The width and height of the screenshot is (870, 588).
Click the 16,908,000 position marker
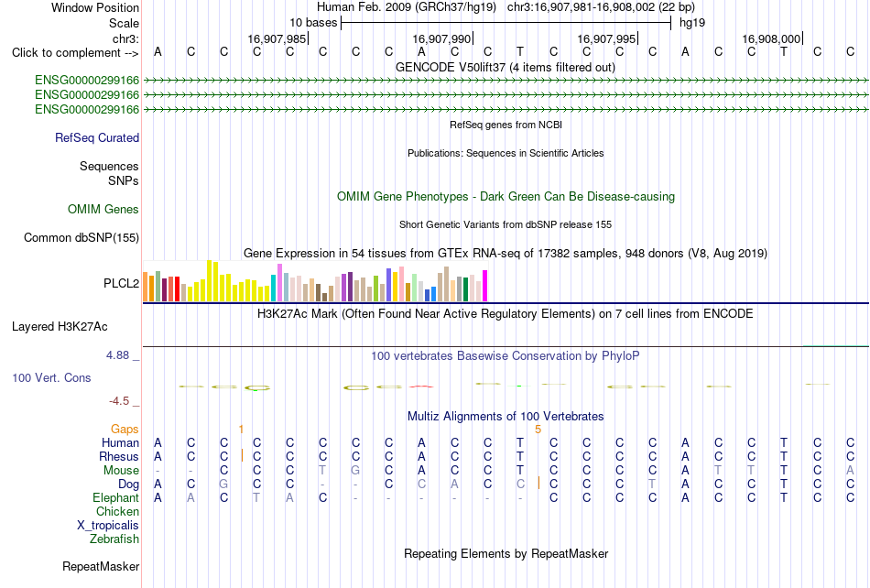pos(771,38)
